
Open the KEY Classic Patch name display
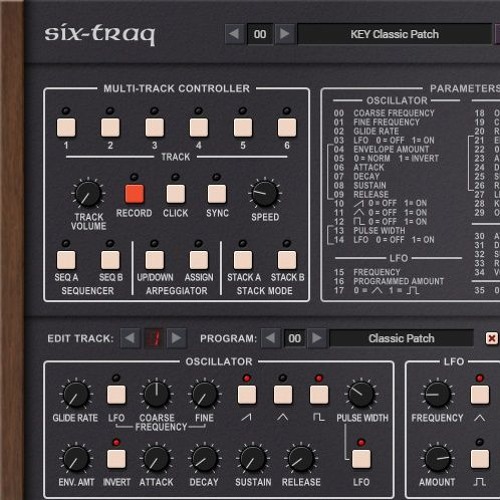point(394,34)
